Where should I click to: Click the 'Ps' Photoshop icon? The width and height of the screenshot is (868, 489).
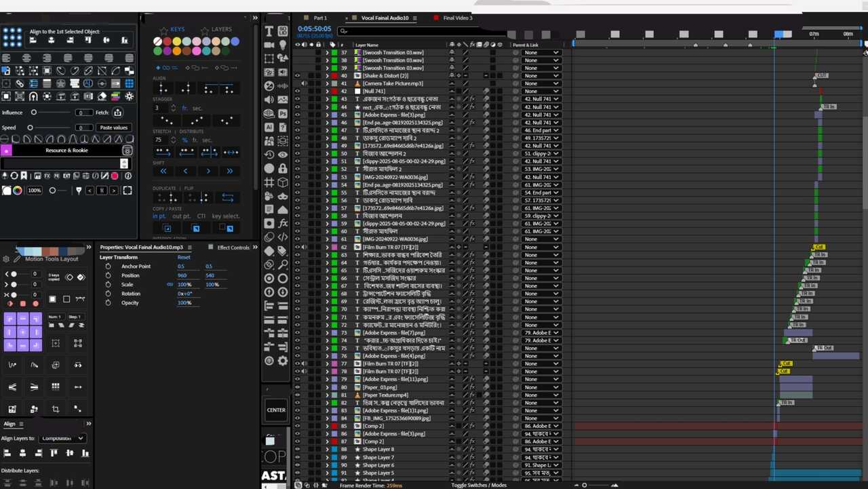(283, 114)
